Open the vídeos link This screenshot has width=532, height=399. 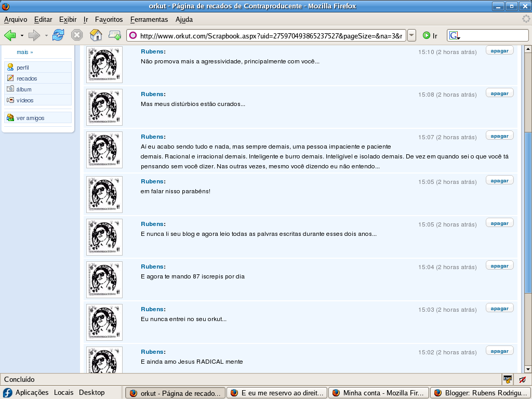pyautogui.click(x=25, y=100)
